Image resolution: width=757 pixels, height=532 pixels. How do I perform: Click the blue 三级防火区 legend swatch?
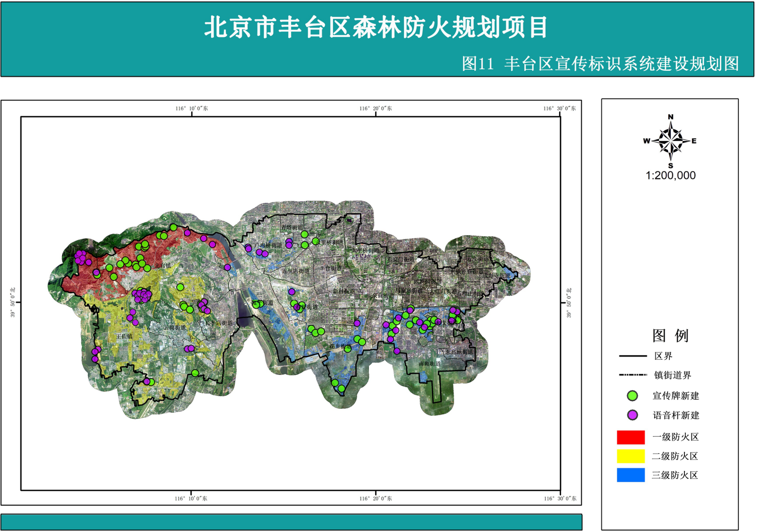pos(630,475)
